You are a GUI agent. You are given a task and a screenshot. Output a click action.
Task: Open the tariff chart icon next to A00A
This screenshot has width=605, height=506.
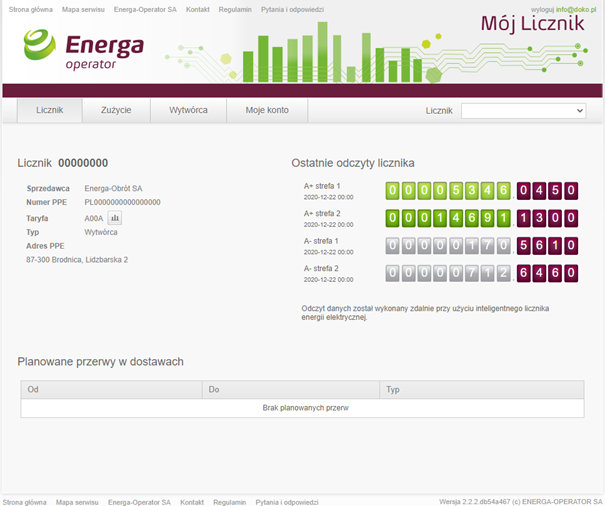115,218
